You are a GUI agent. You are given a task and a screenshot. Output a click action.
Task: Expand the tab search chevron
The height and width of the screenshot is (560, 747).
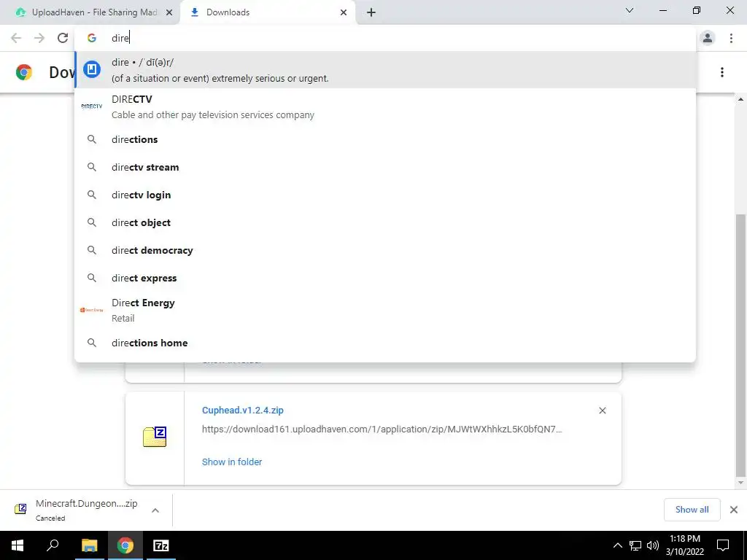click(630, 10)
